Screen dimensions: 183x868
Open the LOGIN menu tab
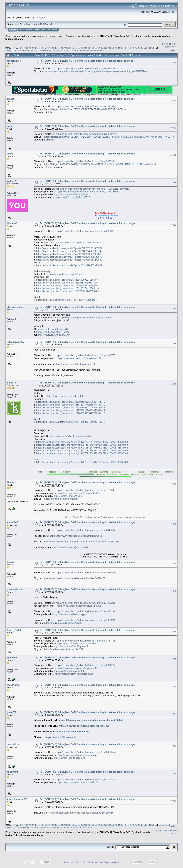[x=37, y=29]
